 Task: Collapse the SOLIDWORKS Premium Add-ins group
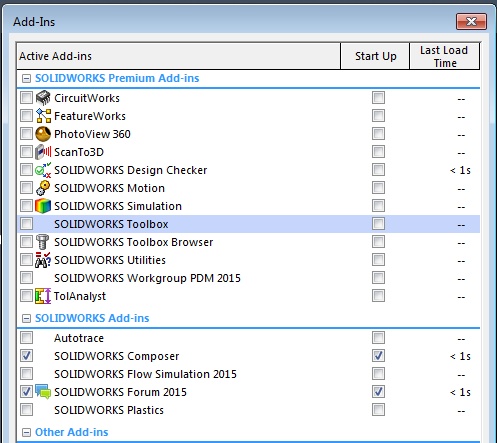click(x=26, y=79)
